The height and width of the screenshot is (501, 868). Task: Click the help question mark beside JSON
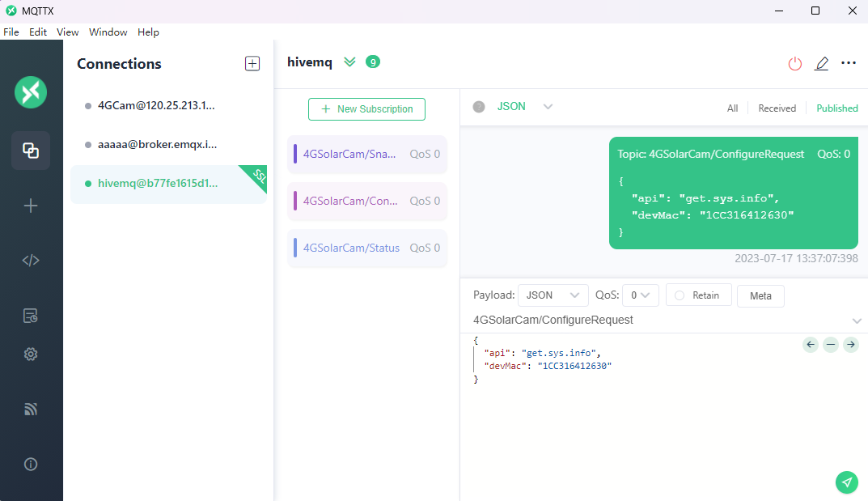pyautogui.click(x=479, y=107)
